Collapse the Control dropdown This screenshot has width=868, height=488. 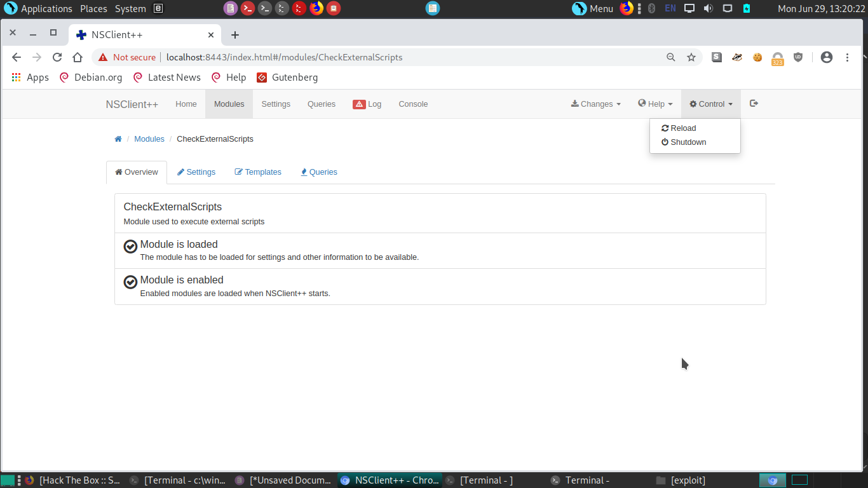coord(710,104)
